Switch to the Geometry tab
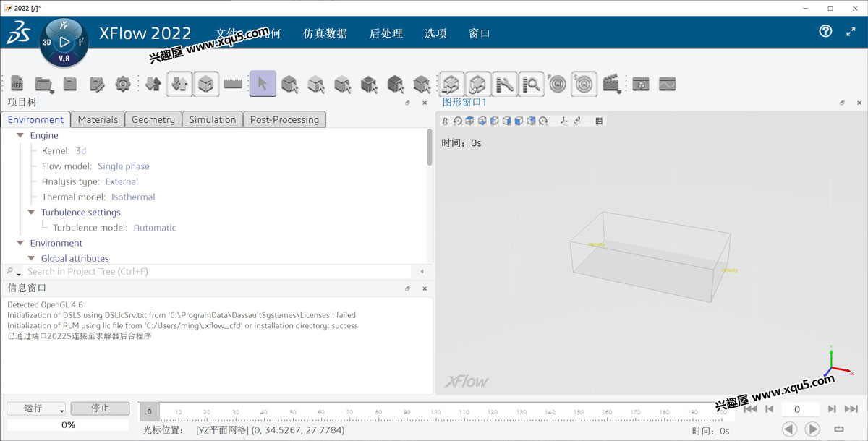The width and height of the screenshot is (868, 441). pyautogui.click(x=153, y=119)
